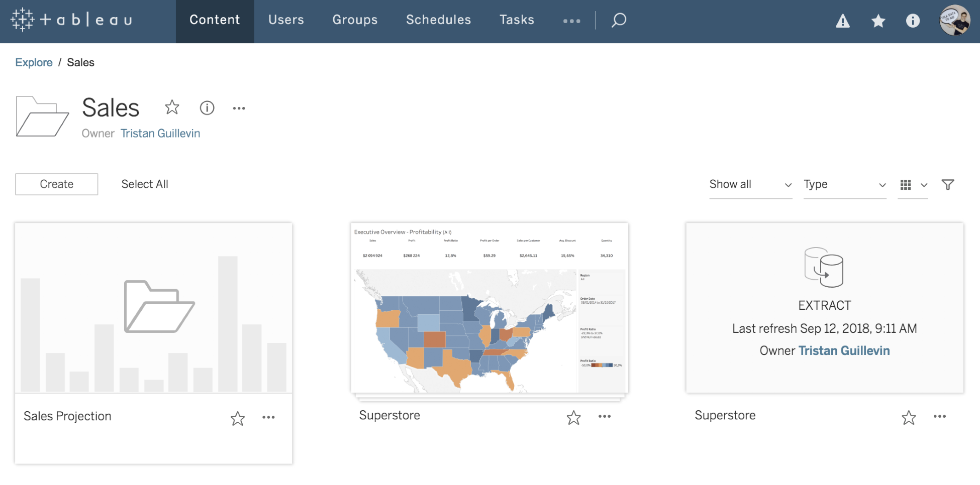Open Superstore workbook actions ellipsis
Viewport: 980px width, 485px height.
pos(605,416)
